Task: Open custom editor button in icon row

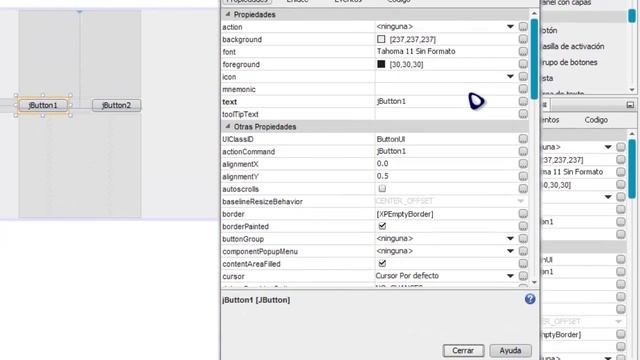Action: click(523, 77)
